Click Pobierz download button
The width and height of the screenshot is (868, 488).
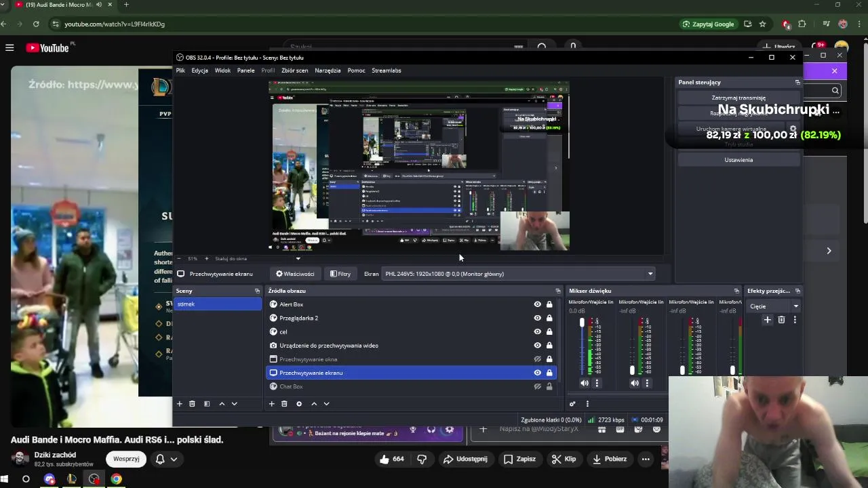(x=608, y=459)
